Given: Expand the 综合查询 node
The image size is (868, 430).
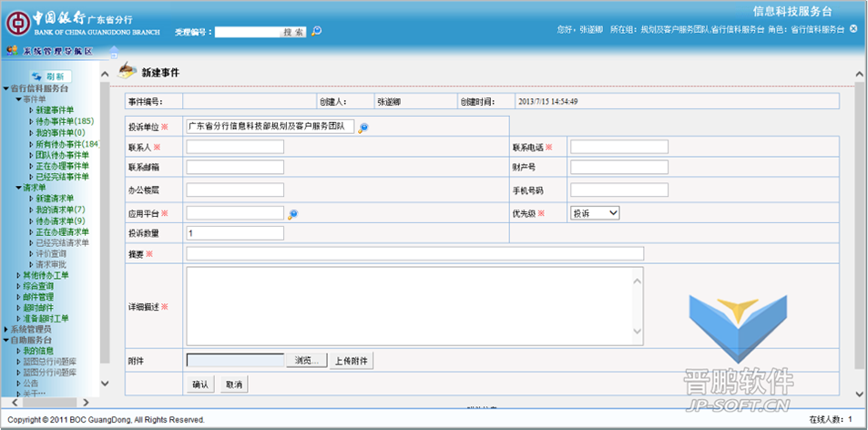Looking at the screenshot, I should click(18, 286).
